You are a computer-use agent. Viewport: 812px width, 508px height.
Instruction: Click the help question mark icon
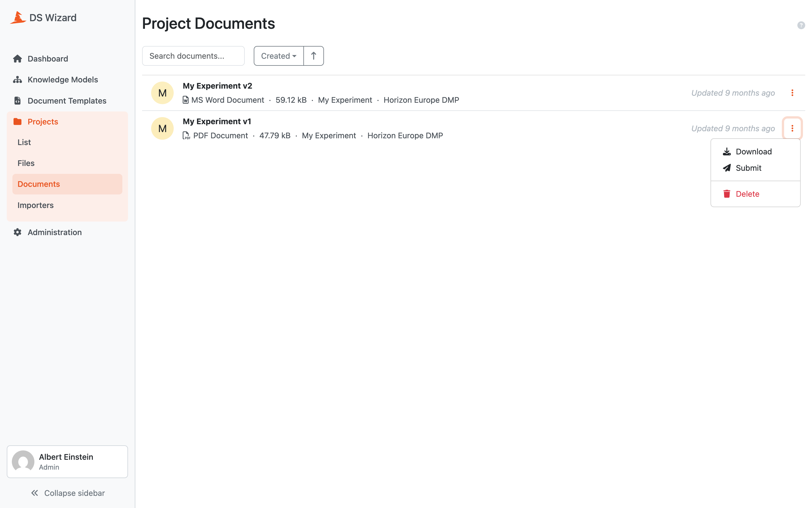801,25
